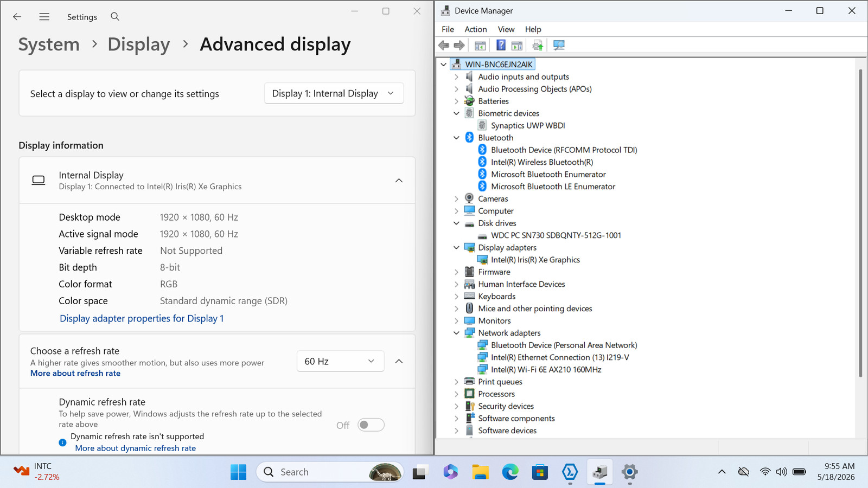
Task: Click the Forward arrow in Device Manager toolbar
Action: coord(459,46)
